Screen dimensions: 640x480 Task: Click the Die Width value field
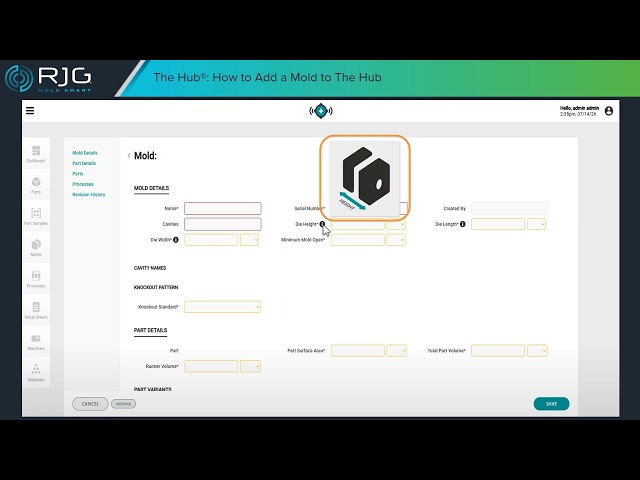[x=211, y=240]
